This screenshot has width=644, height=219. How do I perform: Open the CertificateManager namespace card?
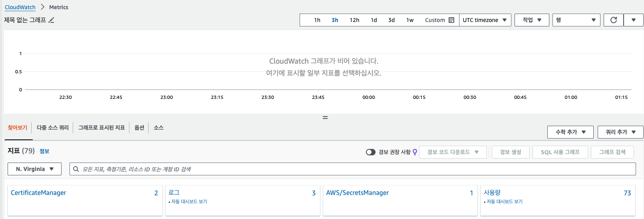pos(38,193)
